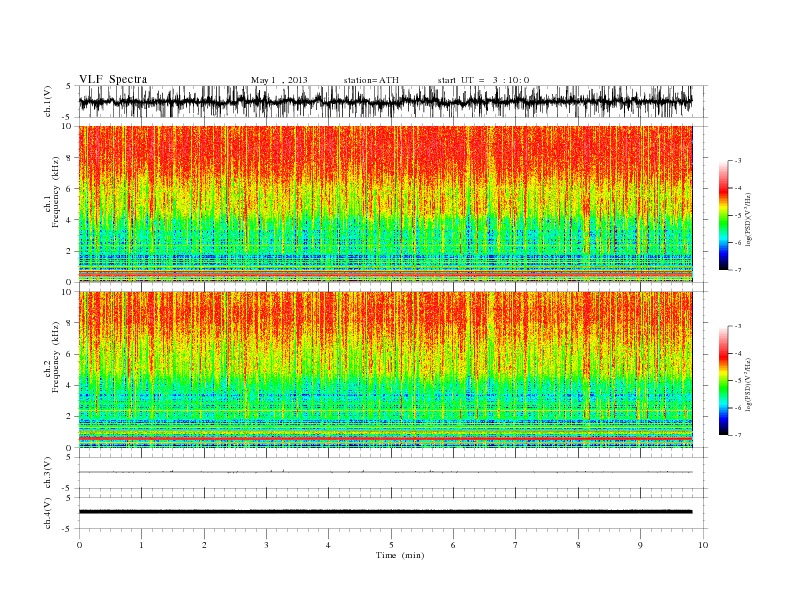Click time axis tick label "5"

tap(391, 545)
